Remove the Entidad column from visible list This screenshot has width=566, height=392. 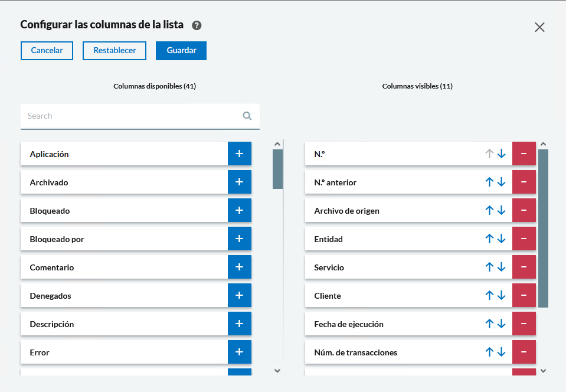tap(524, 239)
